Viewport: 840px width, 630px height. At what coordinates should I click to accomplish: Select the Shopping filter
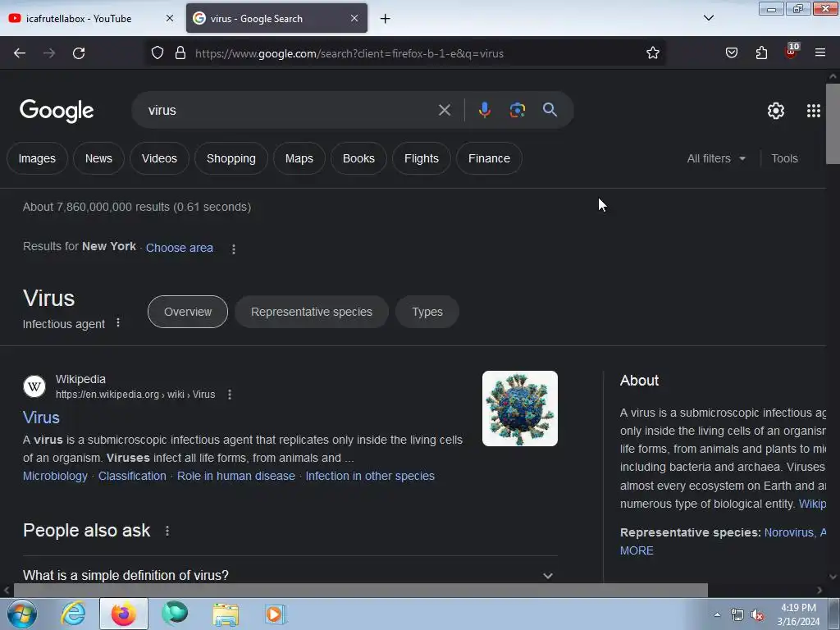pos(231,158)
